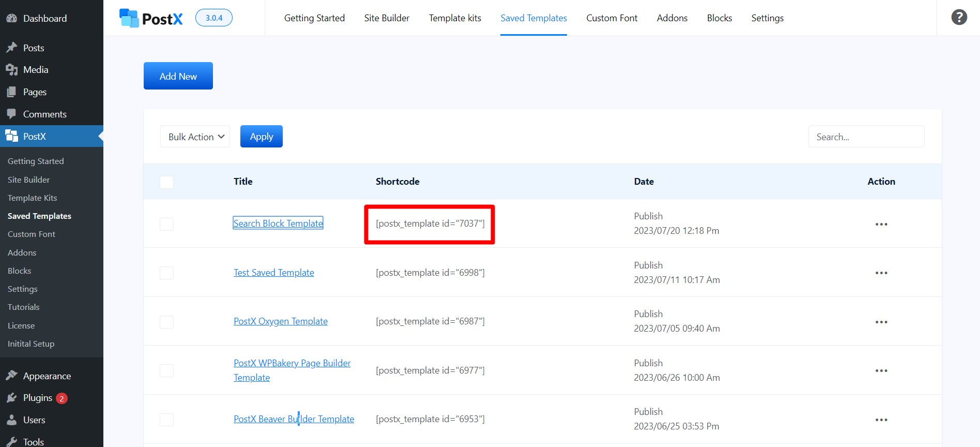The height and width of the screenshot is (447, 980).
Task: Select the Saved Templates top tab
Action: point(533,18)
